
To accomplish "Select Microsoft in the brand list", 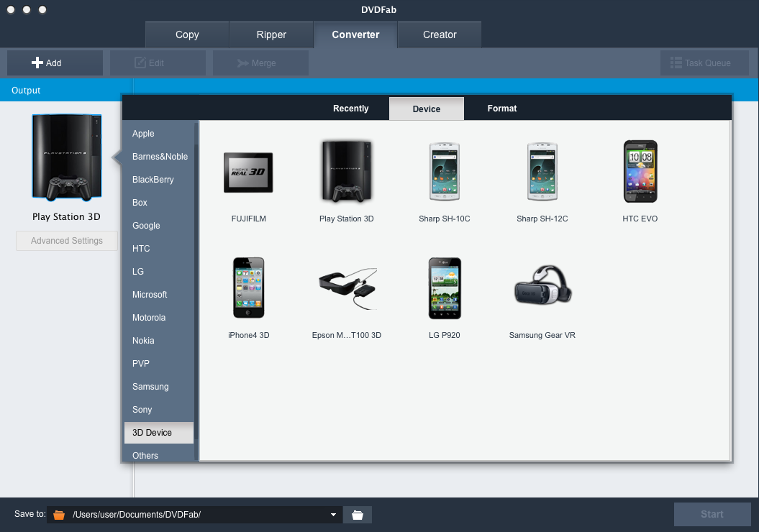I will (159, 295).
